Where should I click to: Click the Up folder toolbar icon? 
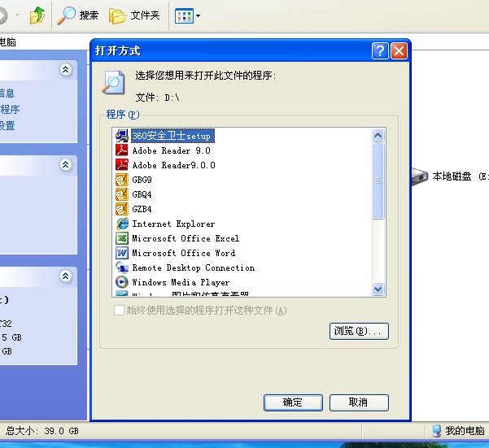coord(37,15)
